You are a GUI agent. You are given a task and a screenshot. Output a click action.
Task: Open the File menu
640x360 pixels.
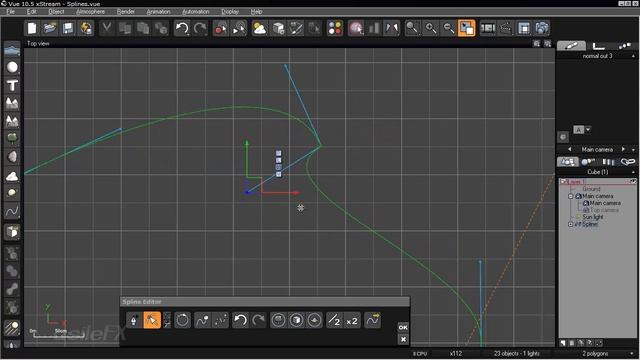[11, 11]
